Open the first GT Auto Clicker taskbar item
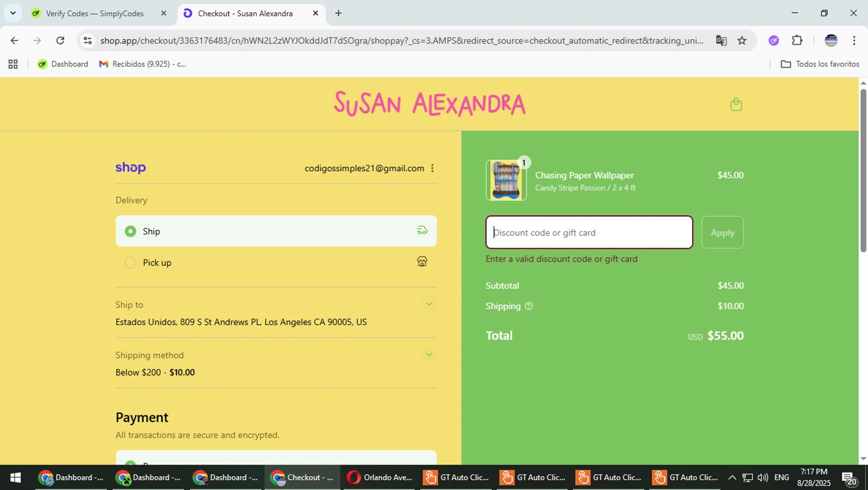Viewport: 868px width, 490px height. click(457, 478)
